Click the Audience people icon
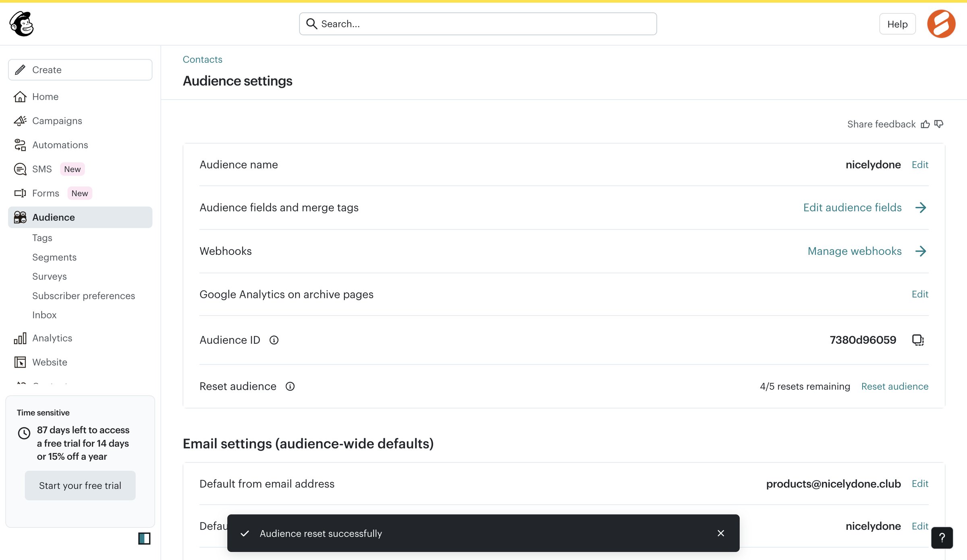Image resolution: width=967 pixels, height=560 pixels. pos(20,217)
